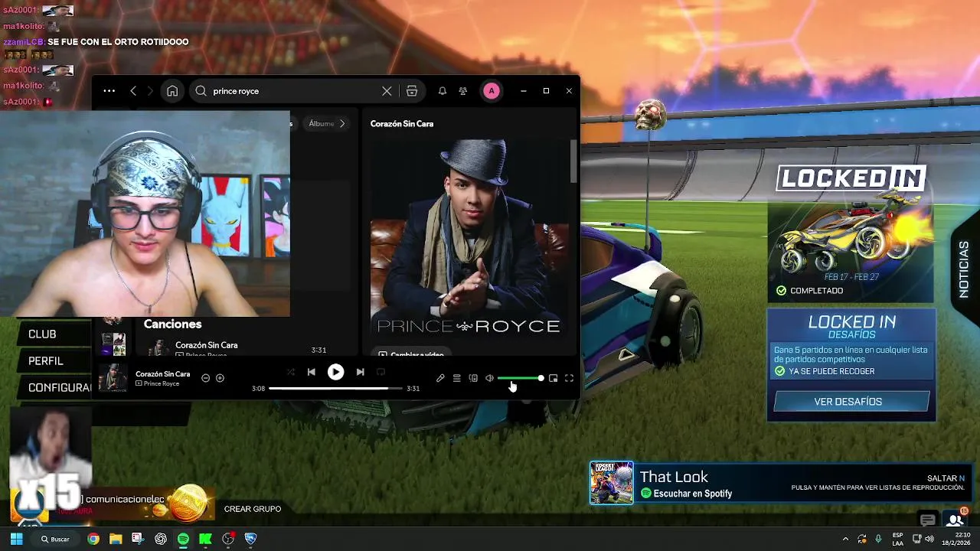Click the 'That Look' album art

[612, 483]
